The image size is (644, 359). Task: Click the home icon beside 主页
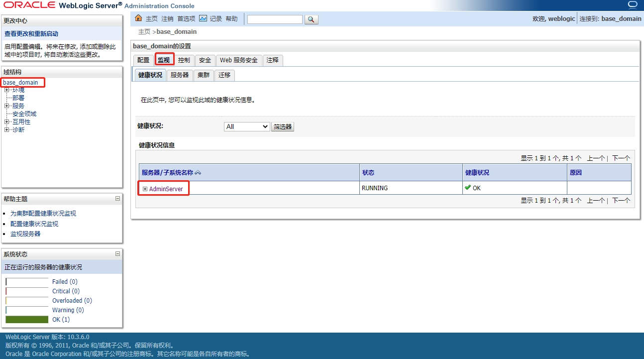pyautogui.click(x=139, y=18)
